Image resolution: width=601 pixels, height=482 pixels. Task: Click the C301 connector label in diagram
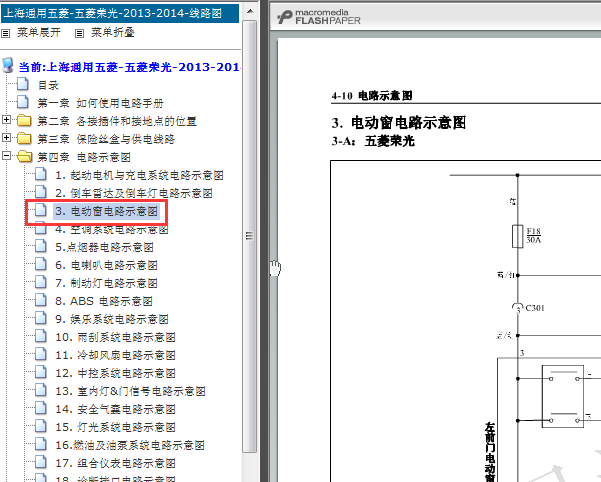tap(535, 308)
